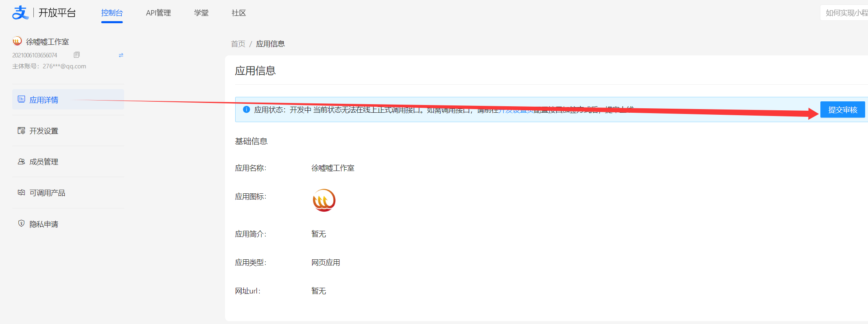
Task: Click the 开发设置 gear-window icon
Action: tap(21, 131)
